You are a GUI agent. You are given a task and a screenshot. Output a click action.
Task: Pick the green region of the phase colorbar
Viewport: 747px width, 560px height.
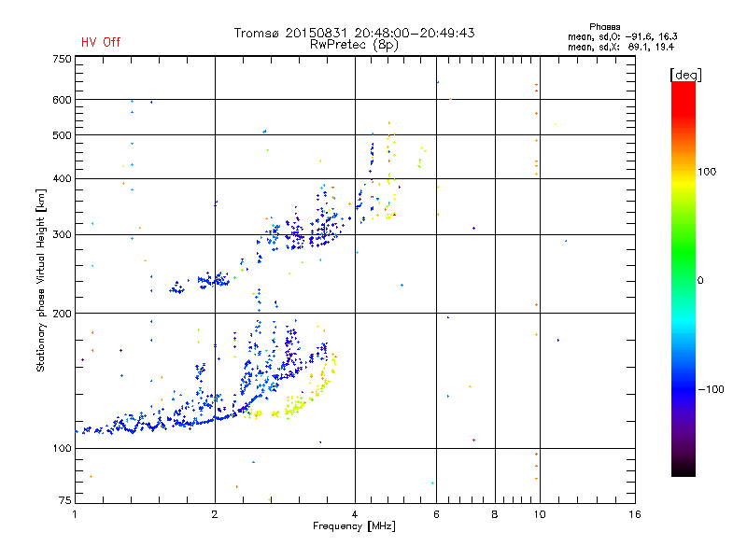pos(684,252)
